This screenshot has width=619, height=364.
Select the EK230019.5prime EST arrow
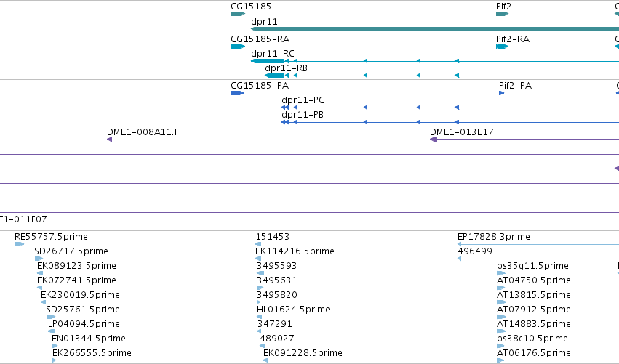pos(43,302)
